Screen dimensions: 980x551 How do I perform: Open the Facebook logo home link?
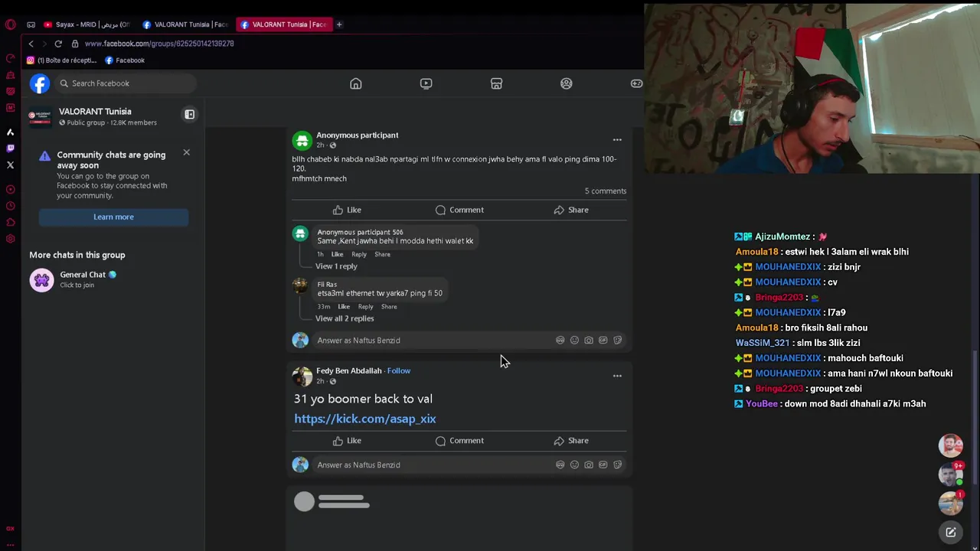click(x=40, y=83)
